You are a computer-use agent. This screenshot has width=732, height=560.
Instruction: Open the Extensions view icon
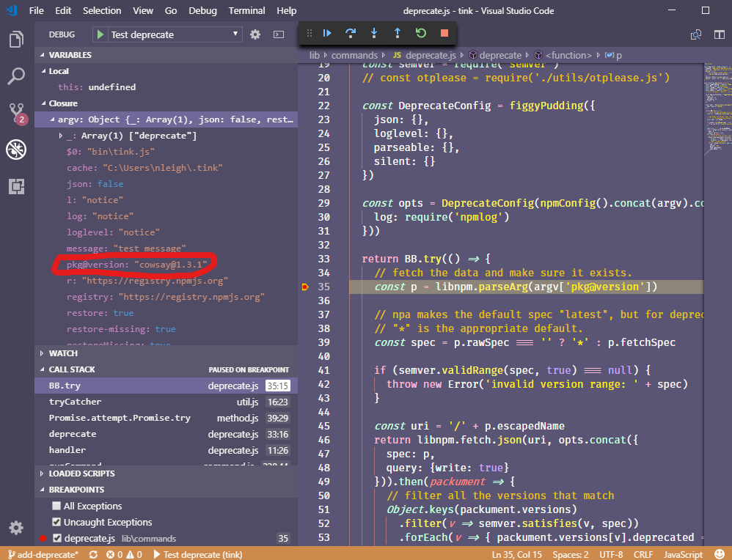[x=16, y=186]
